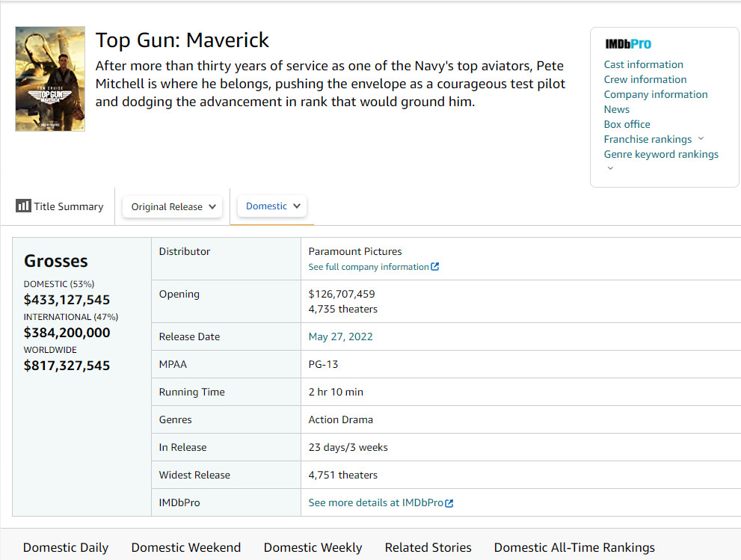Switch to the Domestic Daily tab
The height and width of the screenshot is (560, 741).
[66, 547]
